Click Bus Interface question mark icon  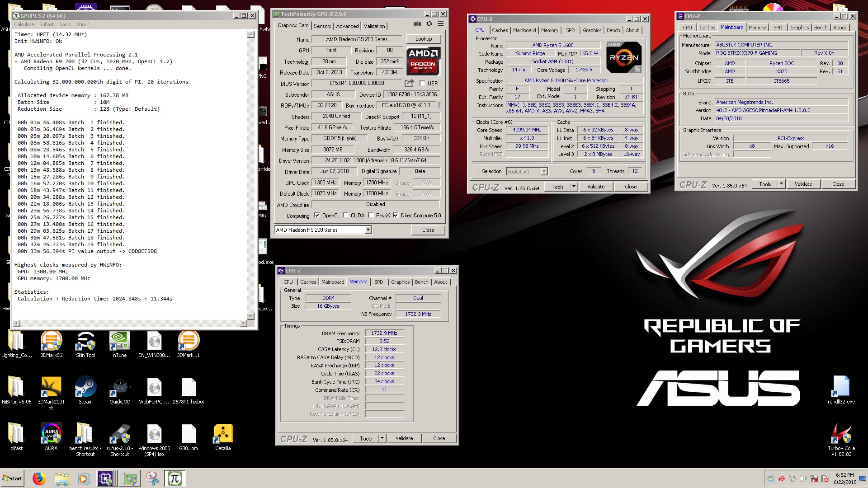tap(439, 105)
